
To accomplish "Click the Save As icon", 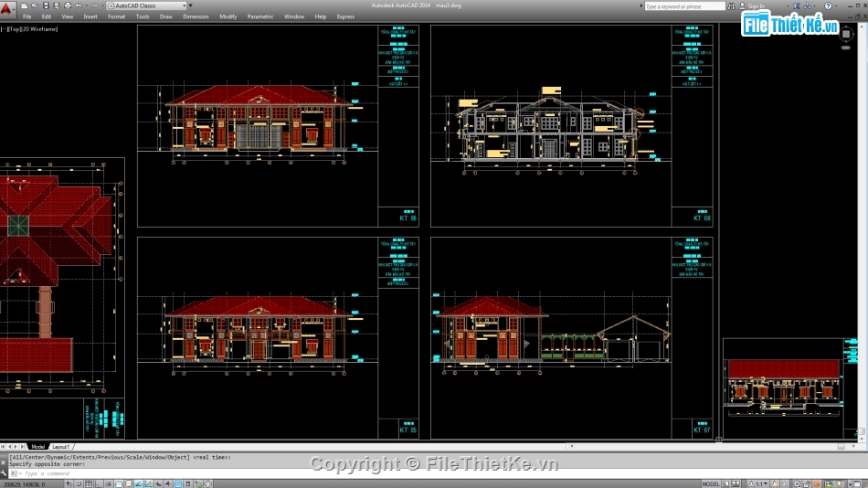I will pyautogui.click(x=57, y=5).
